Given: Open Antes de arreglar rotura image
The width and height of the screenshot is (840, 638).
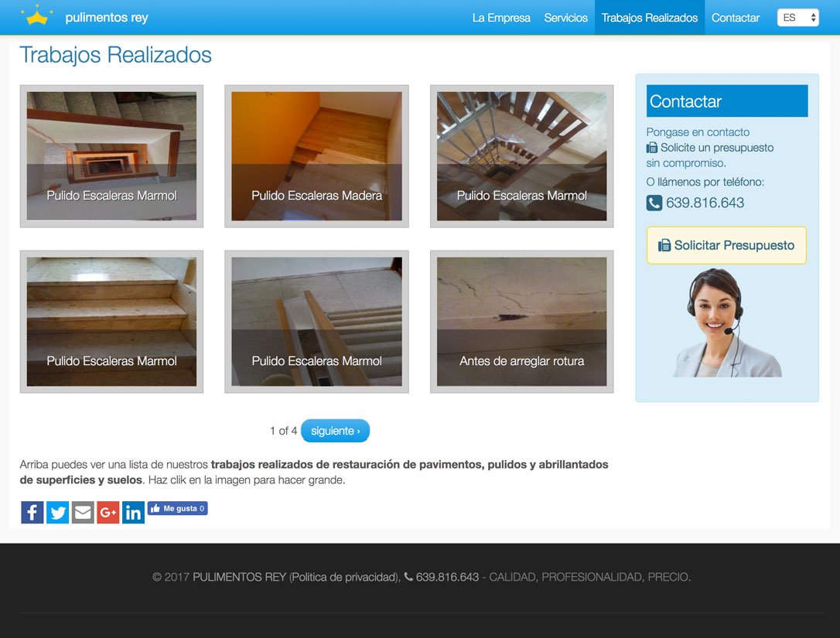Looking at the screenshot, I should pos(521,322).
